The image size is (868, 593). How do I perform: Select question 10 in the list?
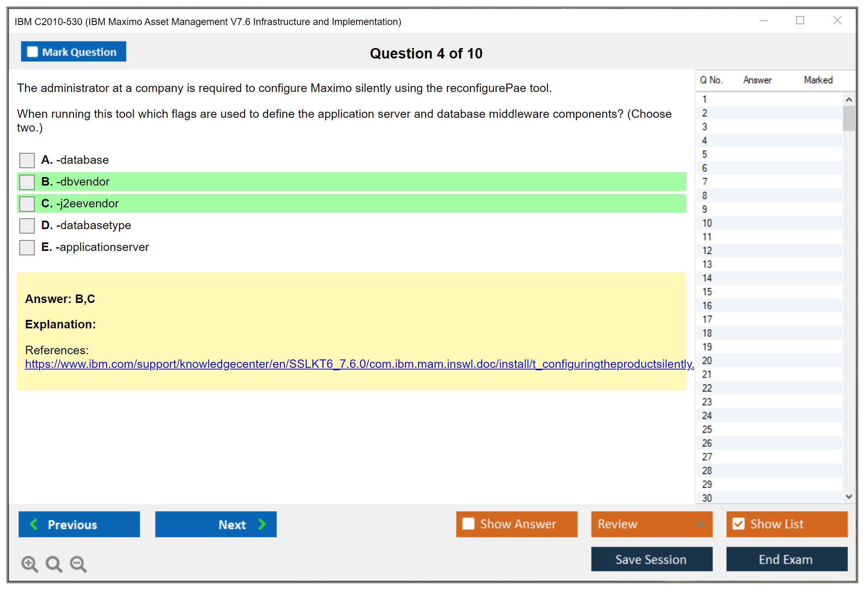(x=707, y=223)
